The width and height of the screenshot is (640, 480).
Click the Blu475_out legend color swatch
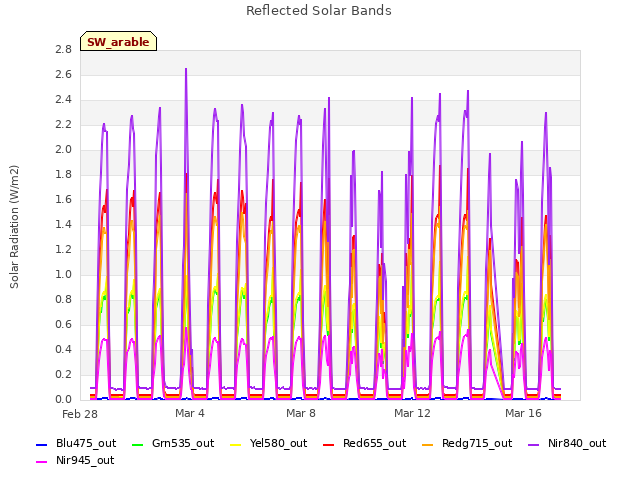click(42, 444)
